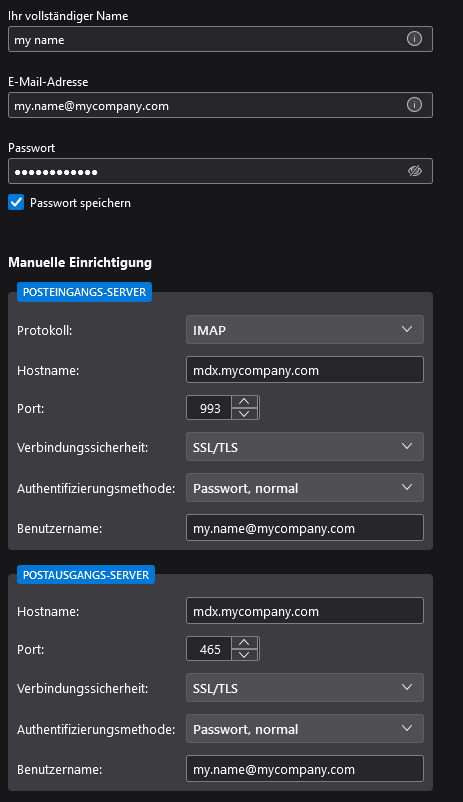Decrease outgoing port 465 with down arrow
463x802 pixels.
(245, 655)
